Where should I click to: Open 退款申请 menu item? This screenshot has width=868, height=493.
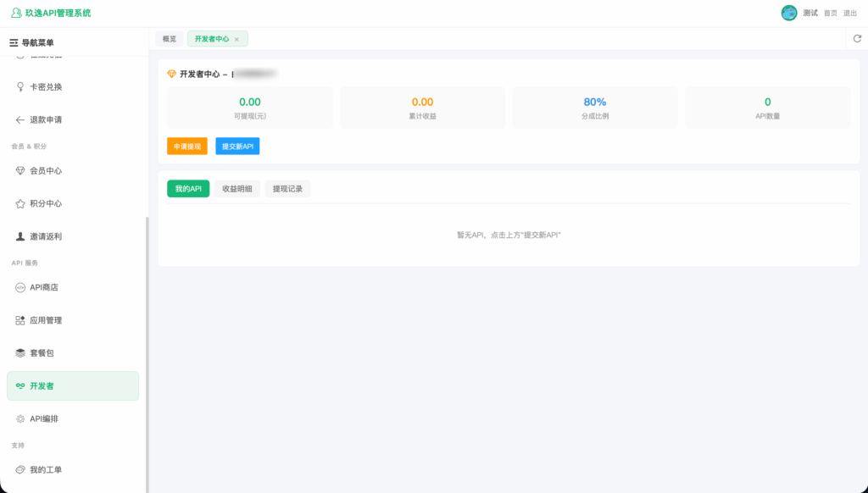click(x=73, y=119)
